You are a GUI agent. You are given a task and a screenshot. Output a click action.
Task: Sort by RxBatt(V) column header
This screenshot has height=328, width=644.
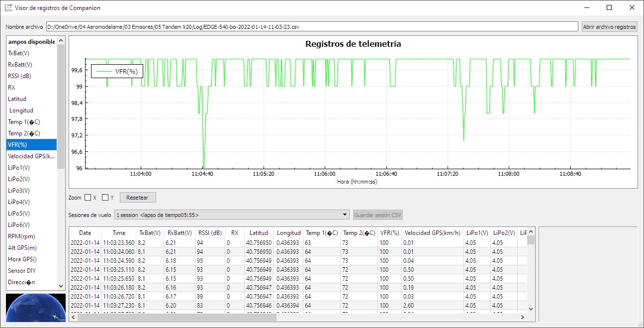178,233
